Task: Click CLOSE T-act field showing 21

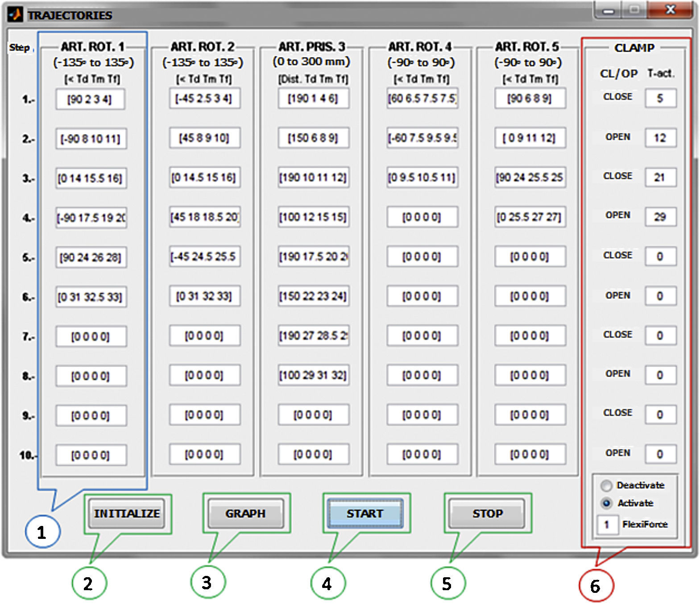Action: 660,177
